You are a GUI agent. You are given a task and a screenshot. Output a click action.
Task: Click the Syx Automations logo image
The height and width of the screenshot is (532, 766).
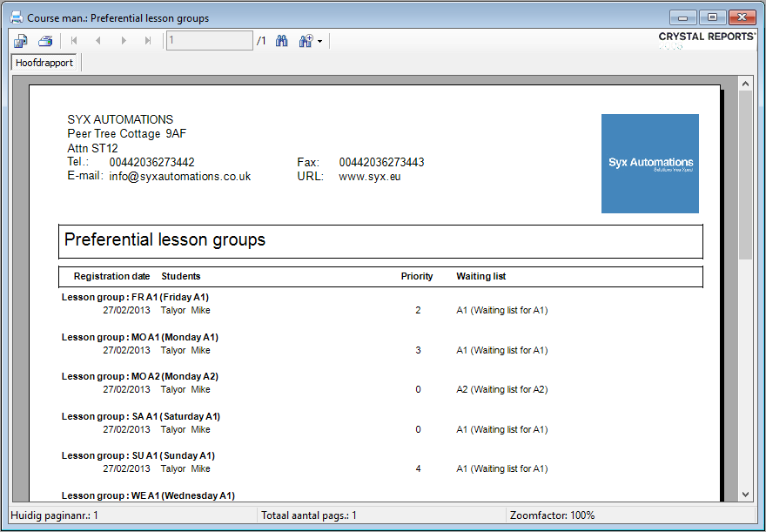(650, 164)
